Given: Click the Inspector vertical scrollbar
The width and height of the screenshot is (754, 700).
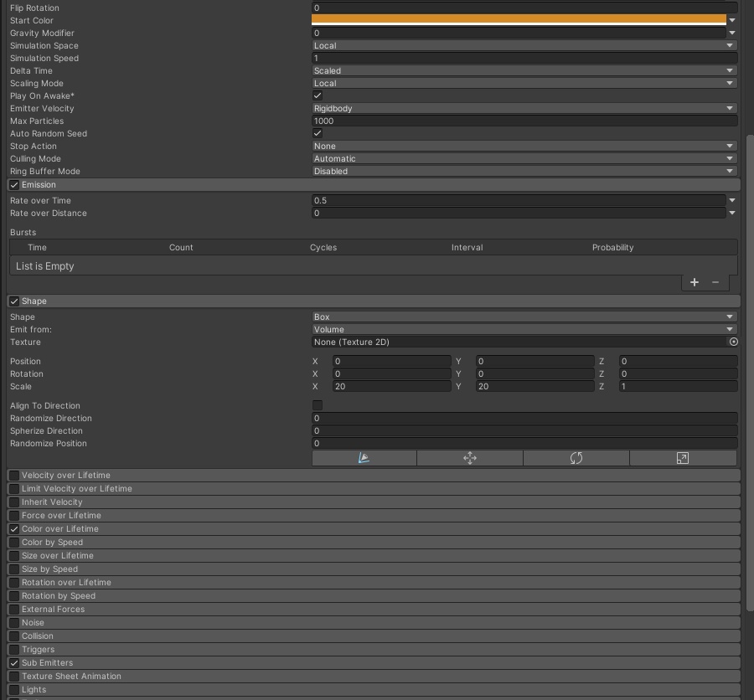Looking at the screenshot, I should pyautogui.click(x=750, y=373).
